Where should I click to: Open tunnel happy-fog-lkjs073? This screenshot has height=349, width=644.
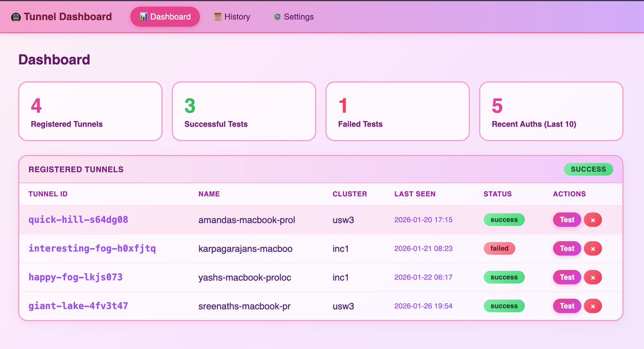pos(76,277)
